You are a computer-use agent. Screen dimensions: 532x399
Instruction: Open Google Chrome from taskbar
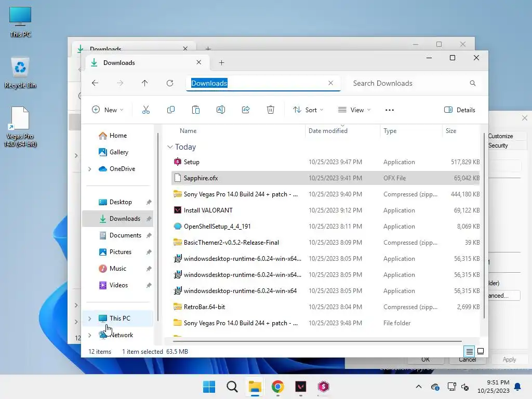[277, 387]
